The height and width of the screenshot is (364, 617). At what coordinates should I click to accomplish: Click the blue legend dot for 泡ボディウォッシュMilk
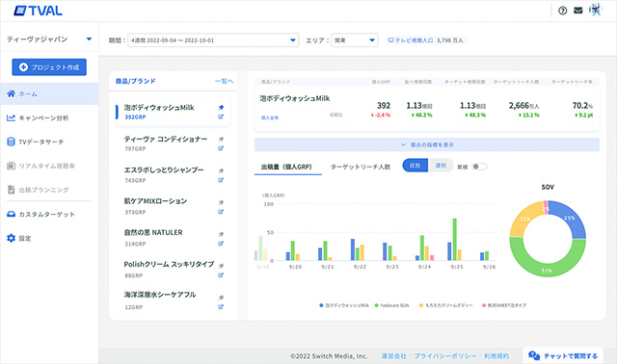tap(321, 305)
